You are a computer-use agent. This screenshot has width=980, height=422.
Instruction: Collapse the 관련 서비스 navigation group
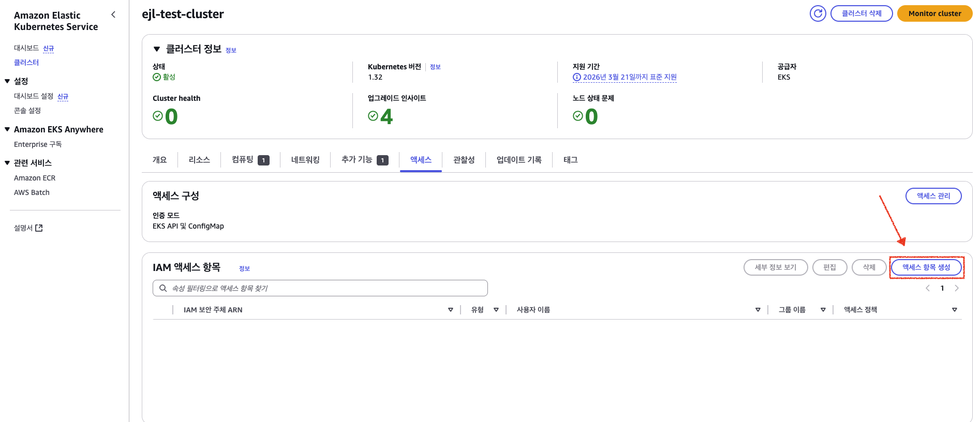(7, 163)
